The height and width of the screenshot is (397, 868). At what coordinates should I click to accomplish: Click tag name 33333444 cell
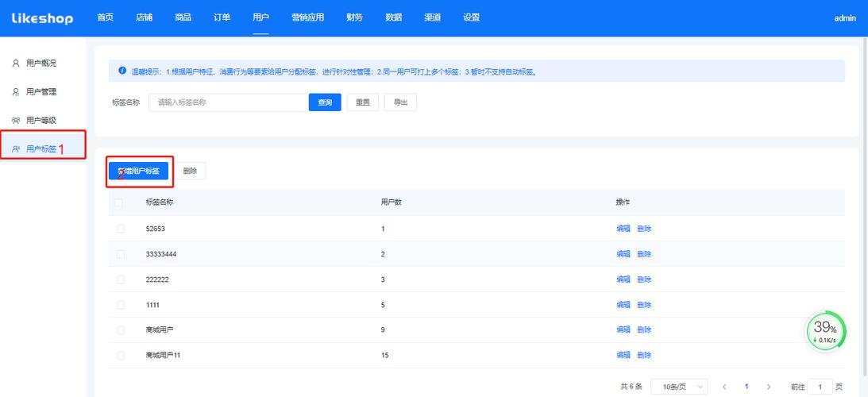pos(161,254)
